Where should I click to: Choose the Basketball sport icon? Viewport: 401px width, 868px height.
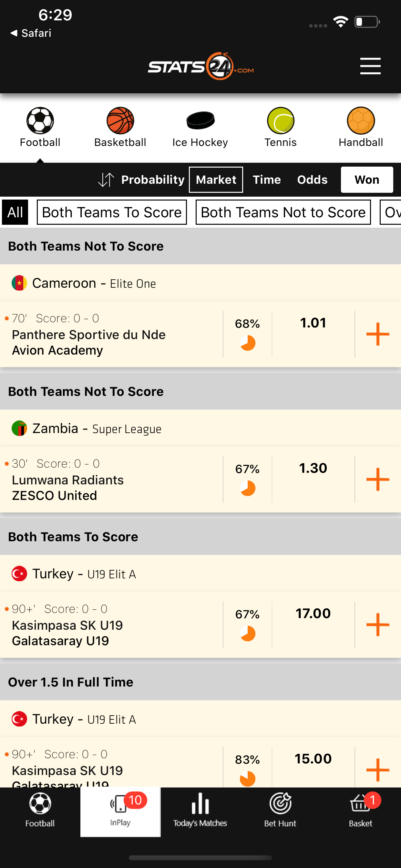pos(120,121)
